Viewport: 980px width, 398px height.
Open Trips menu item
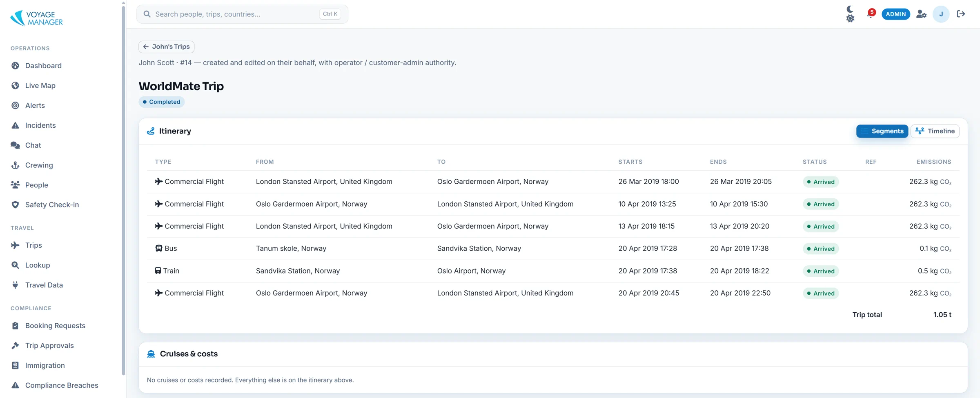(33, 245)
